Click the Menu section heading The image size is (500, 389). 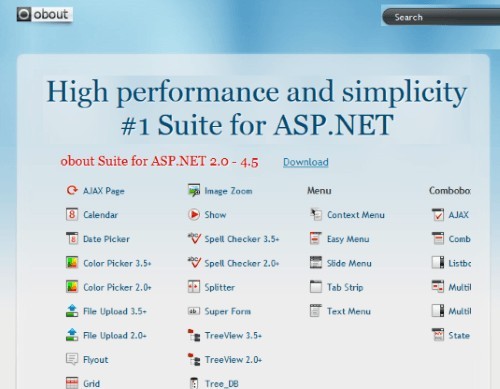coord(319,191)
